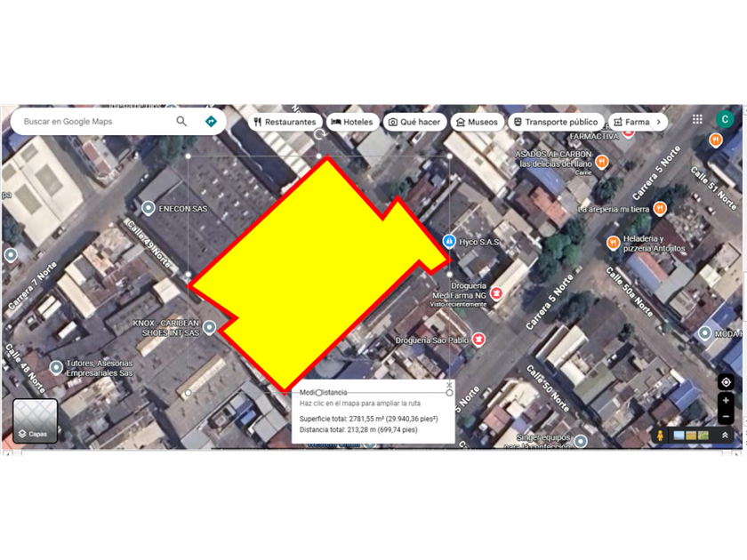Open the Capas layers thumbnail
747x560 pixels.
coord(35,421)
